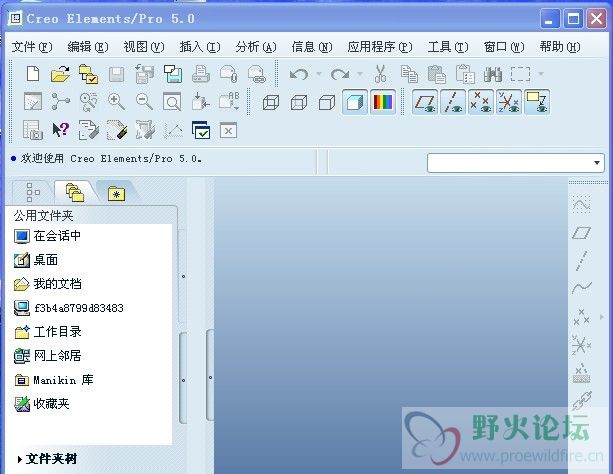
Task: Switch to the Favorites tab with star folder
Action: pyautogui.click(x=117, y=193)
